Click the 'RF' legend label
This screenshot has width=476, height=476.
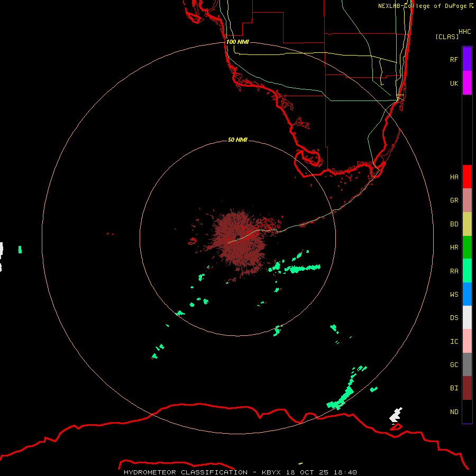coord(454,59)
